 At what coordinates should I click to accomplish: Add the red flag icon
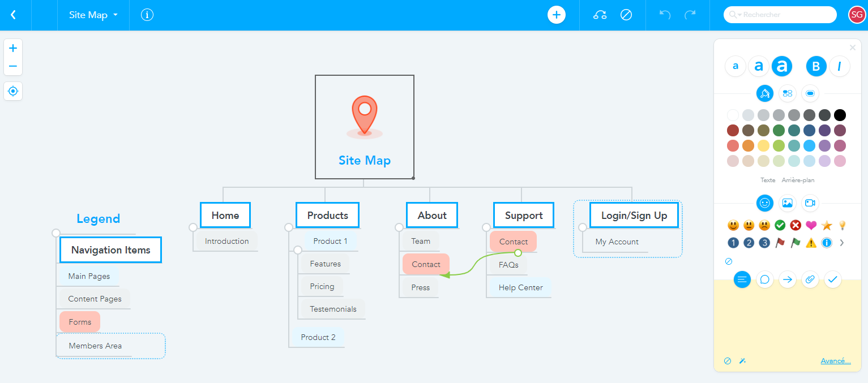click(x=780, y=243)
